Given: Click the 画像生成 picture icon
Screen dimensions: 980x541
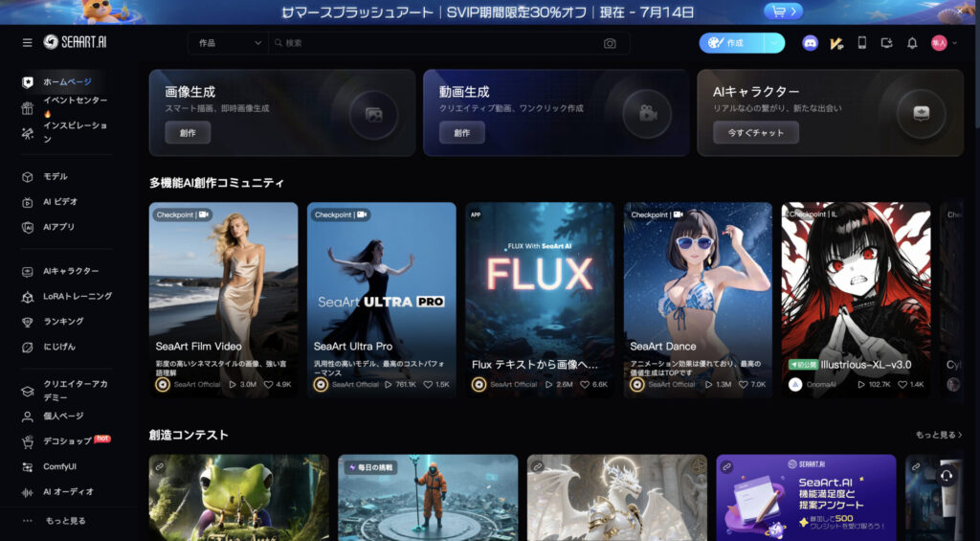Looking at the screenshot, I should click(374, 115).
